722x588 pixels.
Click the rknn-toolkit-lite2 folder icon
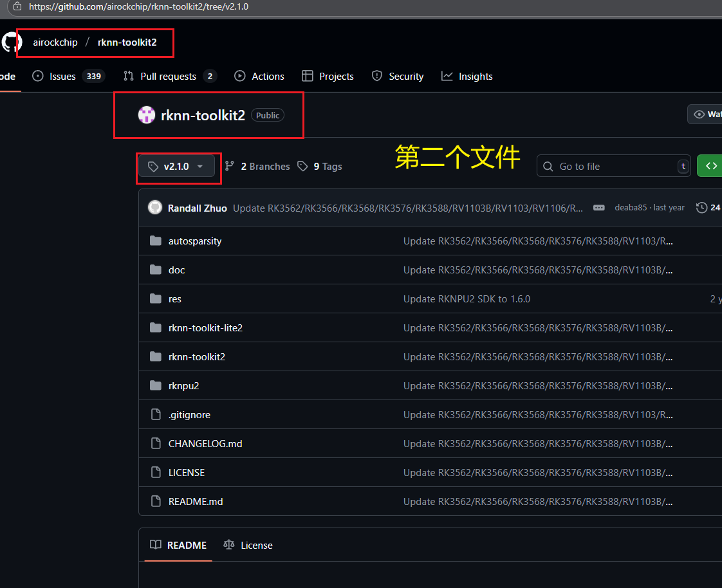156,328
